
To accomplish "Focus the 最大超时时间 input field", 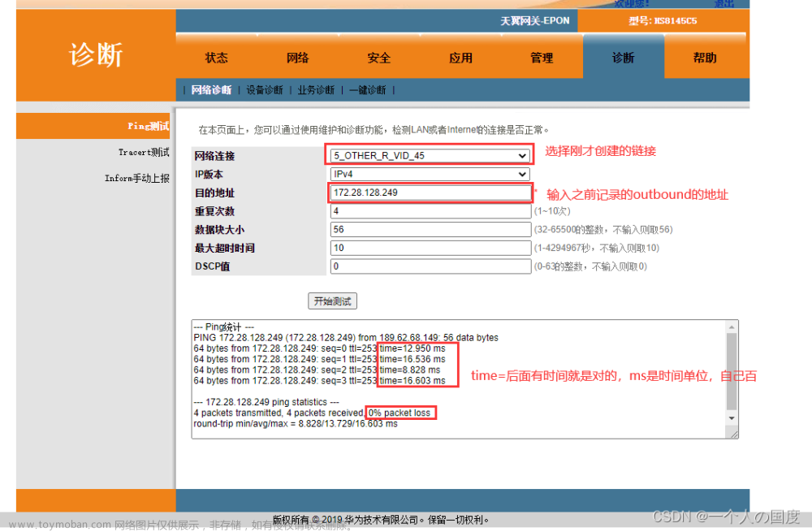I will coord(431,248).
